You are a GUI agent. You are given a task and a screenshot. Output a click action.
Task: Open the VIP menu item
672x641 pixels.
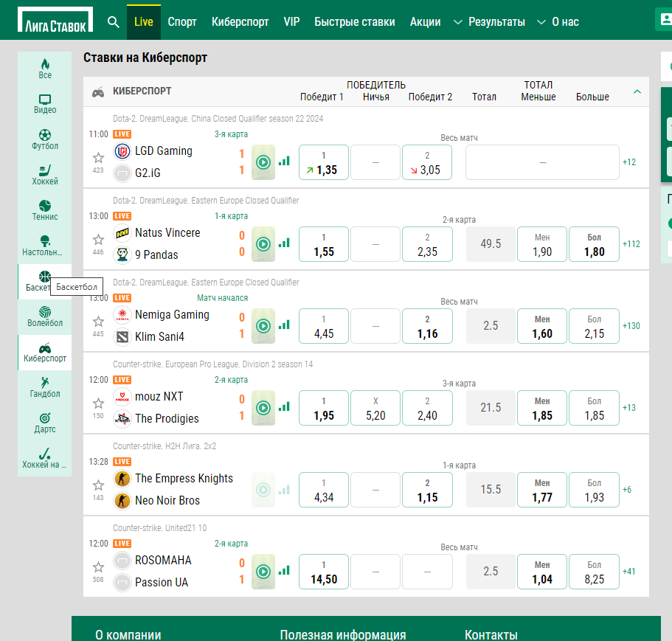tap(291, 22)
